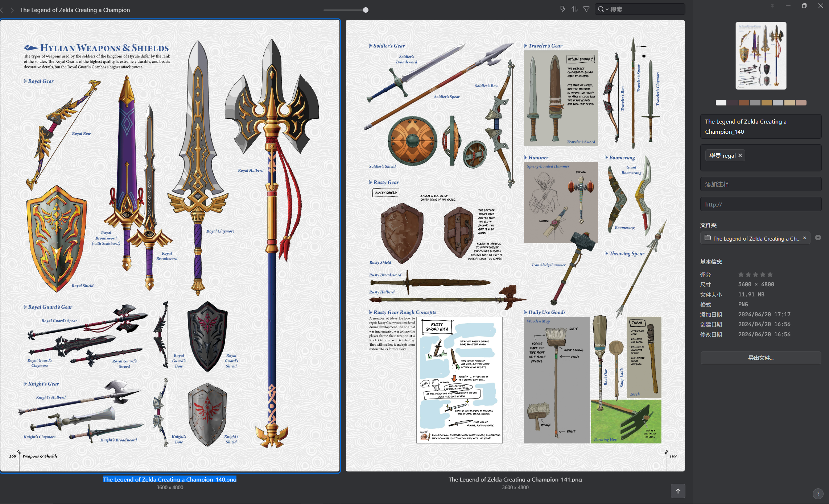Screen dimensions: 829x504
Task: Click the forward navigation arrow
Action: (x=12, y=10)
